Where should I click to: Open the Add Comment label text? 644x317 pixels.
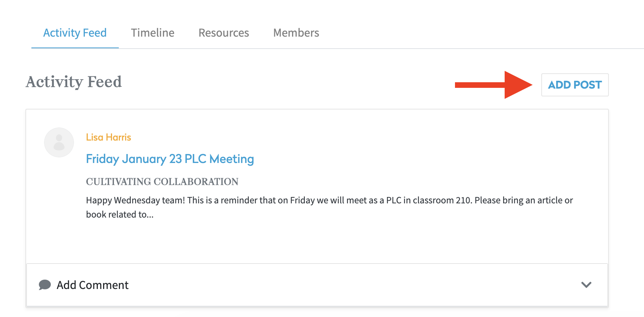[93, 285]
